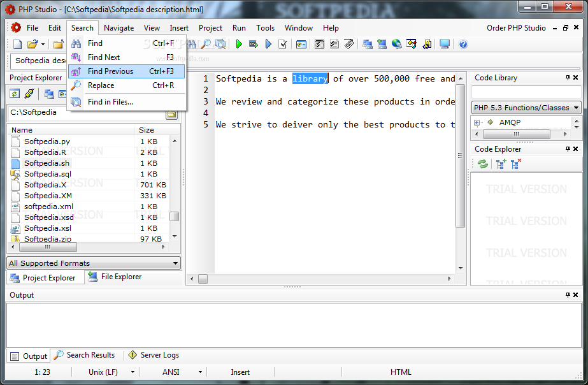Click the blue Help question mark icon
The width and height of the screenshot is (588, 385).
pyautogui.click(x=463, y=44)
